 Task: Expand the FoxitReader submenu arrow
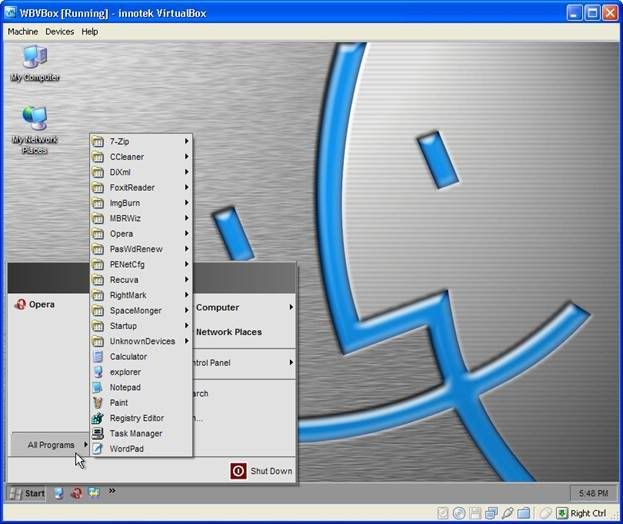(x=186, y=187)
